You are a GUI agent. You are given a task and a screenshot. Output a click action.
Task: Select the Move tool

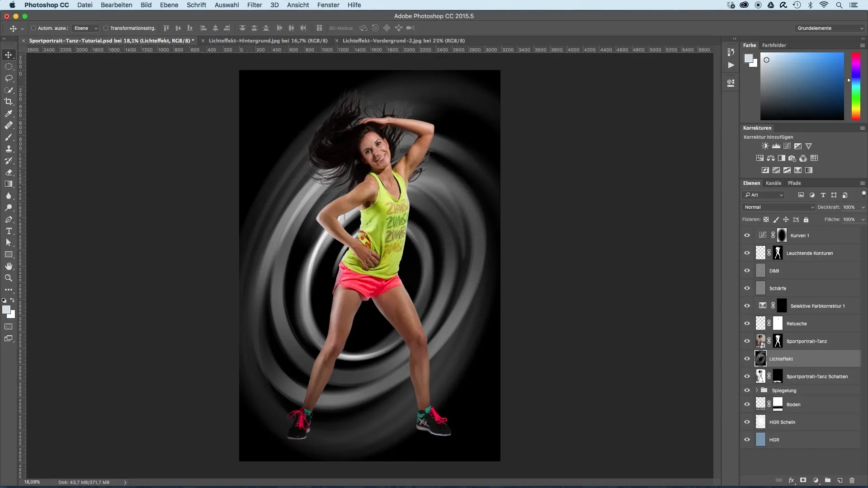point(9,55)
